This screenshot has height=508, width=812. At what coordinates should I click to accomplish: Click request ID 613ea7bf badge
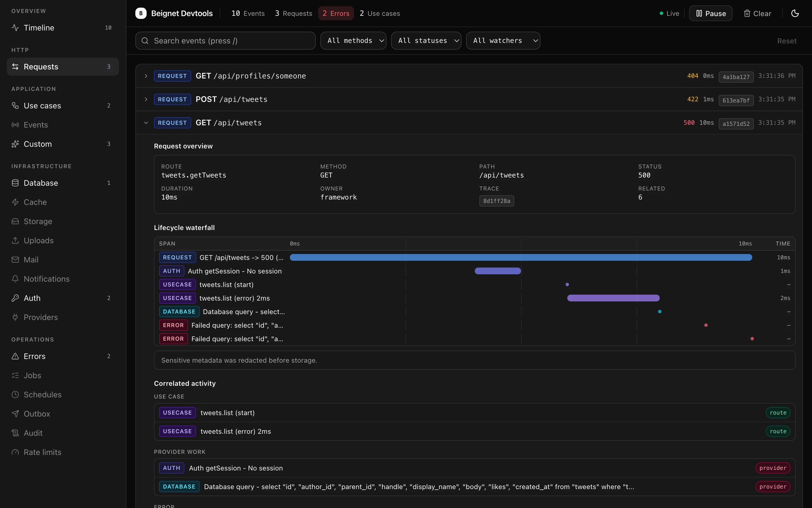coord(736,100)
